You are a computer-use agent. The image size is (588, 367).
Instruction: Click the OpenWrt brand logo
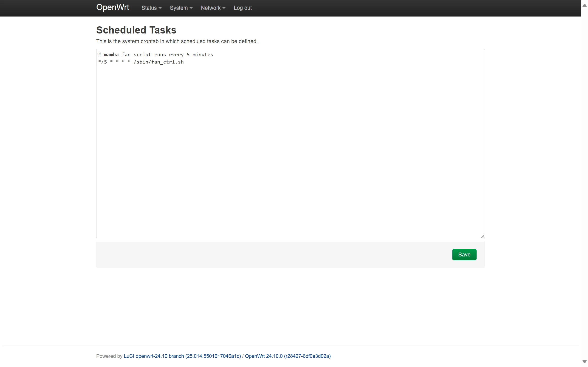113,8
